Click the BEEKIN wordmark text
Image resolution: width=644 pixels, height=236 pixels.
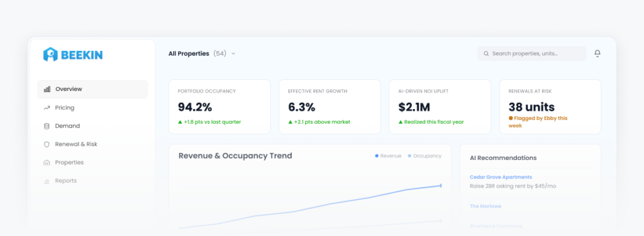tap(82, 55)
